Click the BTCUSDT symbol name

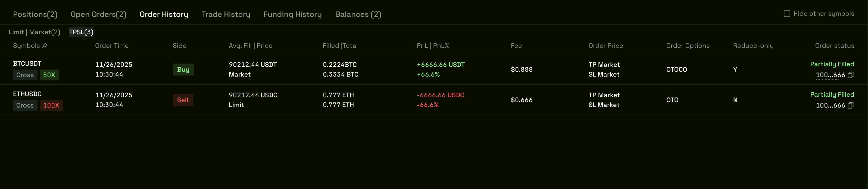pyautogui.click(x=27, y=63)
